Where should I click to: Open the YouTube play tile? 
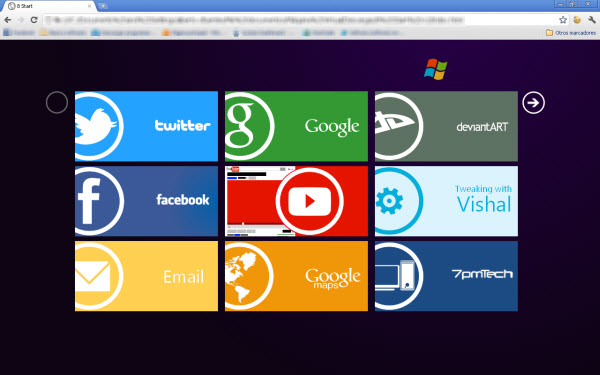(296, 201)
